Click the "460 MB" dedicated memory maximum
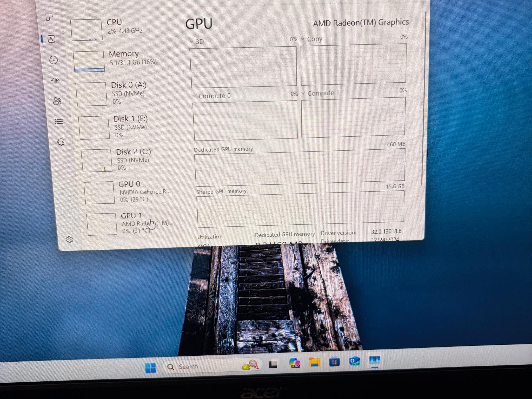532x399 pixels. 396,144
